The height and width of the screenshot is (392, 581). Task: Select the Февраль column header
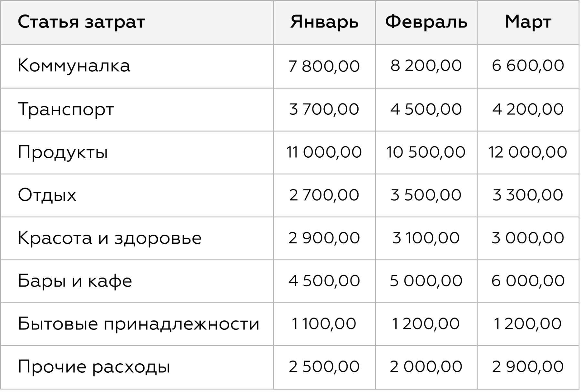[x=426, y=22]
